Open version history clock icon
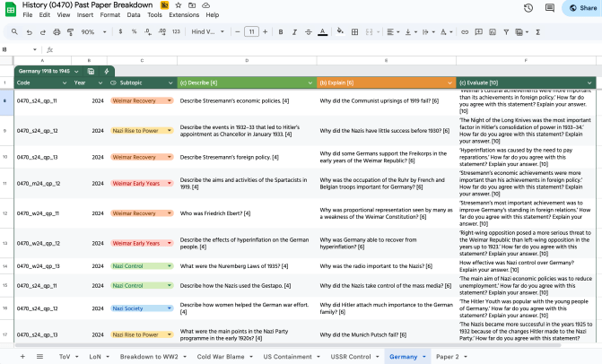 [x=528, y=8]
